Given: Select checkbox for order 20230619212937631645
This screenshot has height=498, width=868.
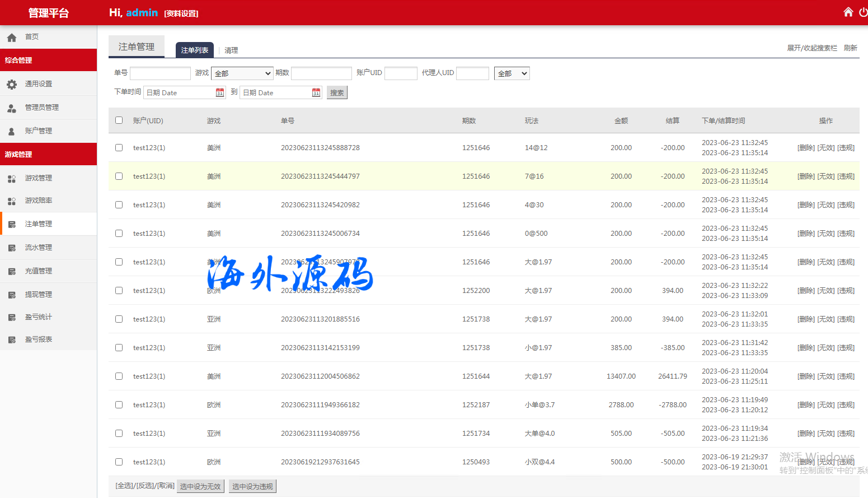Looking at the screenshot, I should (119, 462).
